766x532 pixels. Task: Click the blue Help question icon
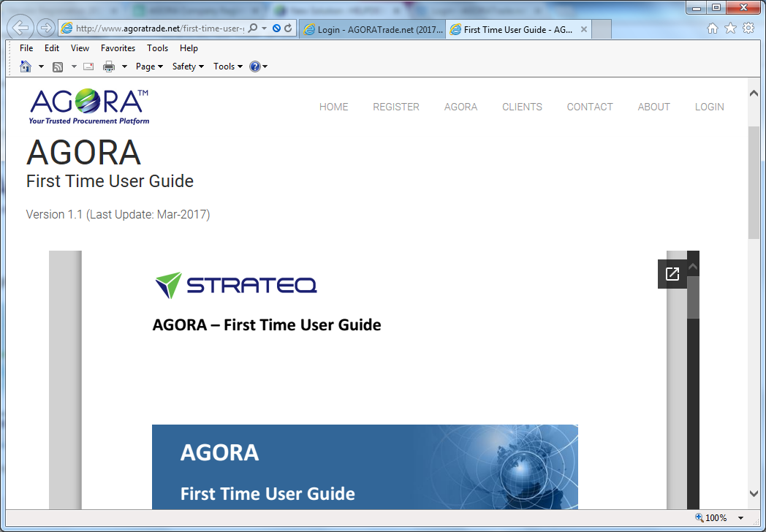click(255, 66)
